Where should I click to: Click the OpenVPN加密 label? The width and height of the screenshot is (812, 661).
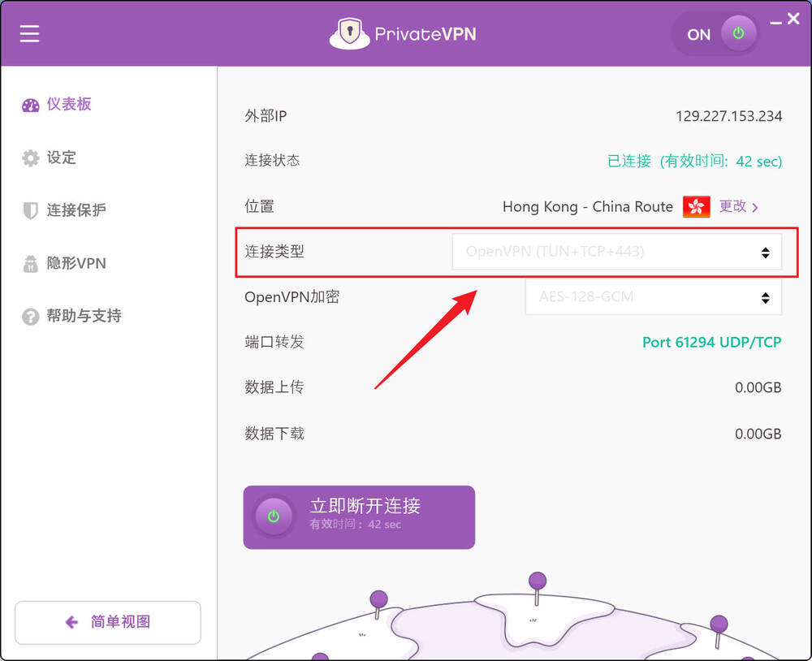(x=292, y=297)
